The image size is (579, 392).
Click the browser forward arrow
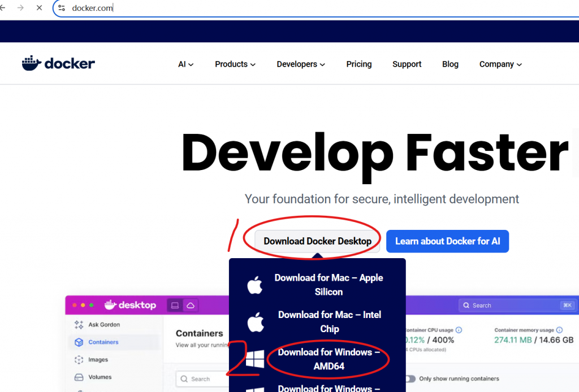click(x=20, y=8)
